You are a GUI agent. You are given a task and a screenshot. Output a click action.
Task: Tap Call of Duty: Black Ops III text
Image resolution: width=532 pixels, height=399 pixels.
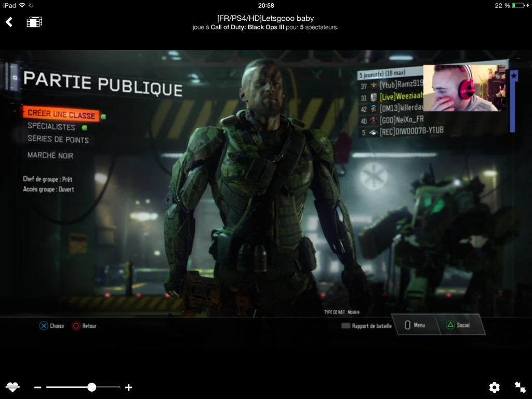click(247, 27)
